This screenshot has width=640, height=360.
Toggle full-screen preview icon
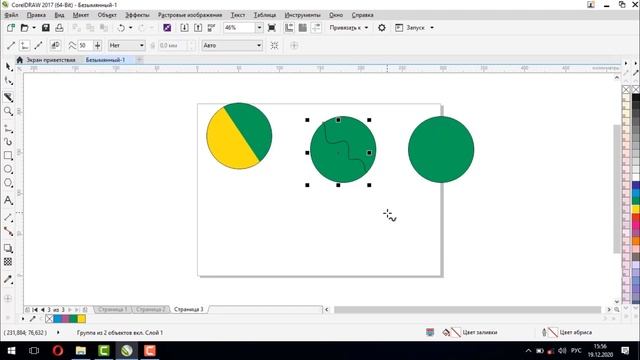(x=271, y=28)
